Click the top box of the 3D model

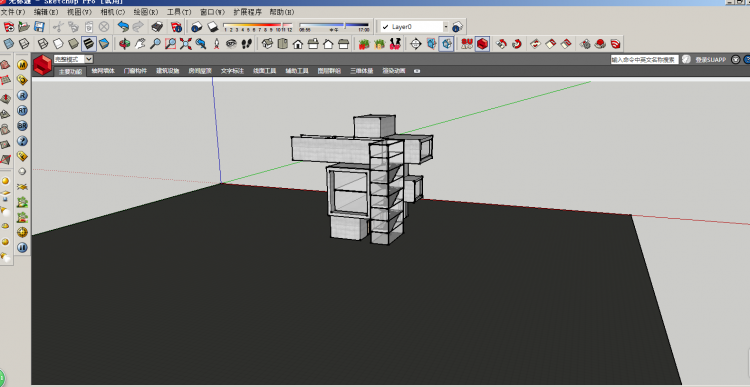point(375,126)
